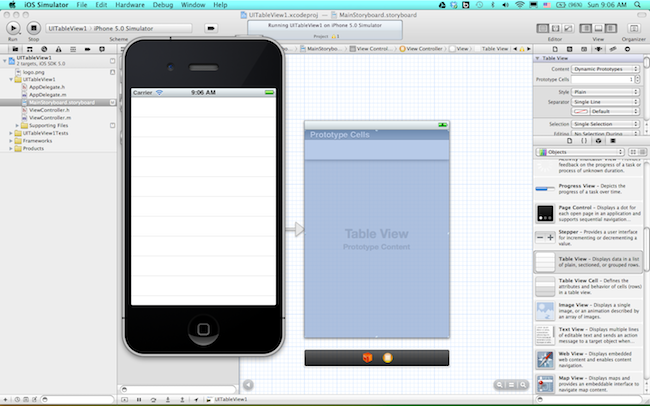Click the First Responder cube icon
Viewport: 650px width, 406px height.
click(x=367, y=357)
